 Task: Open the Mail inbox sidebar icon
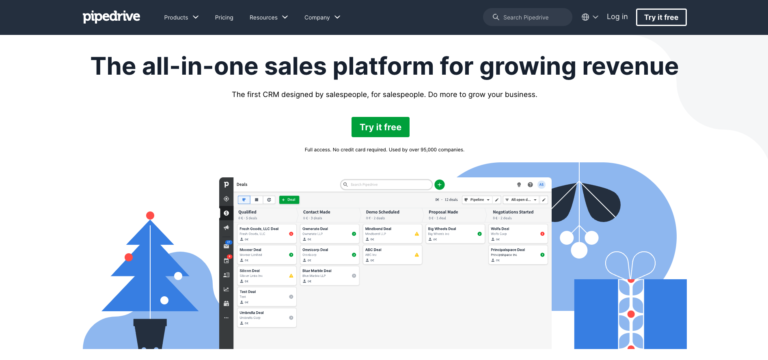click(x=226, y=246)
